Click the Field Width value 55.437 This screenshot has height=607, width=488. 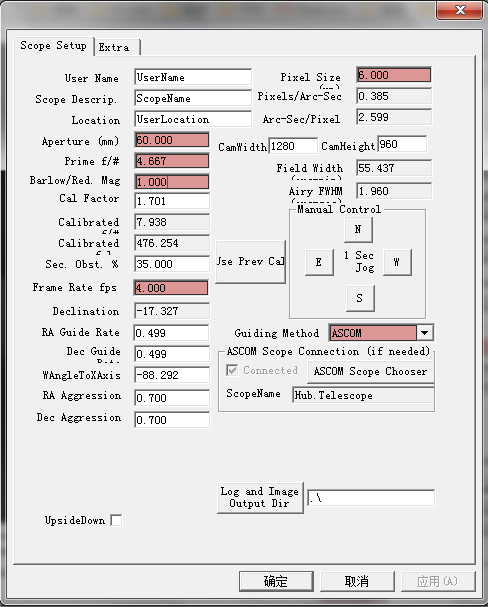coord(394,168)
